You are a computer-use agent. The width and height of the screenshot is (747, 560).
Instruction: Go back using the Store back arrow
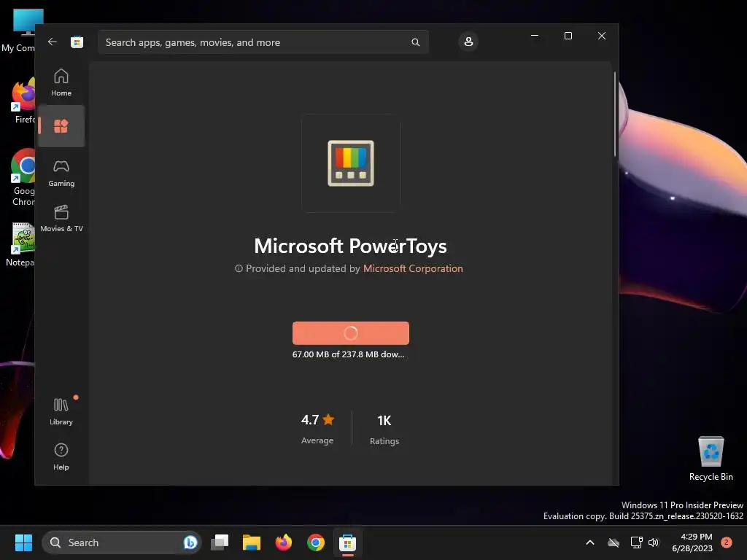point(53,42)
